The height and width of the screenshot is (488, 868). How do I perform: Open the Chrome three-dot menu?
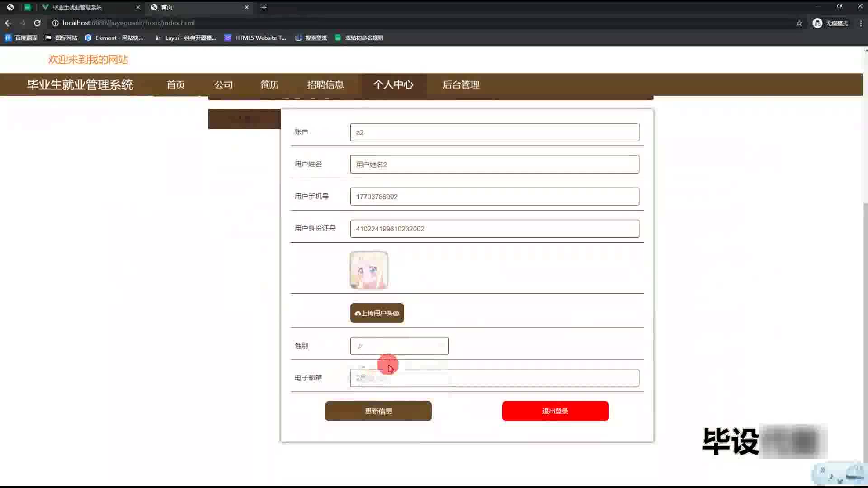pos(860,23)
